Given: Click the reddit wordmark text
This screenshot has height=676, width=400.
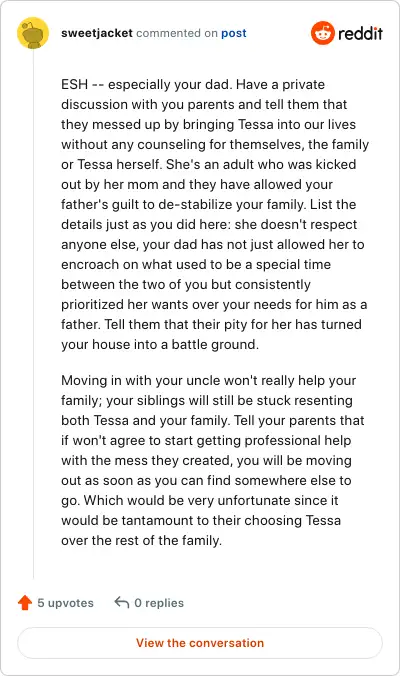Looking at the screenshot, I should [360, 33].
